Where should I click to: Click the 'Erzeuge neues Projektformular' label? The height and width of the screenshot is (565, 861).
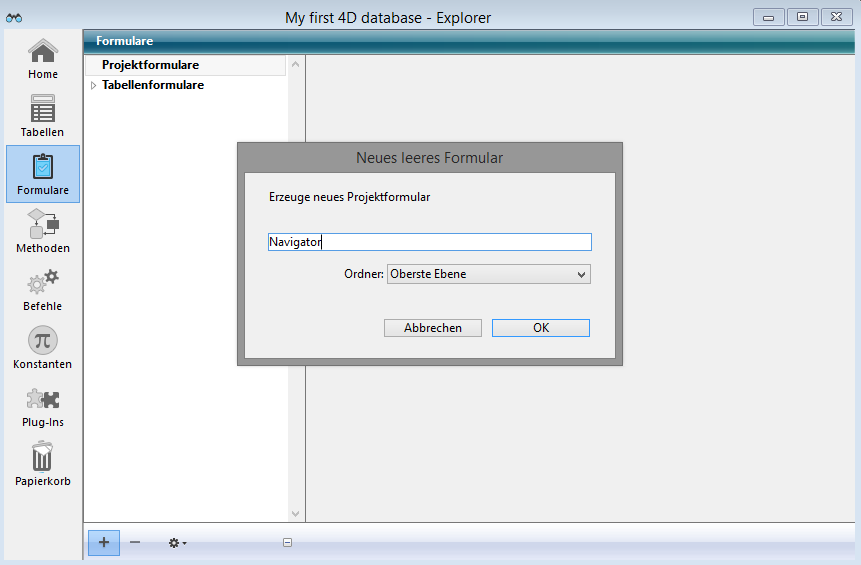350,197
